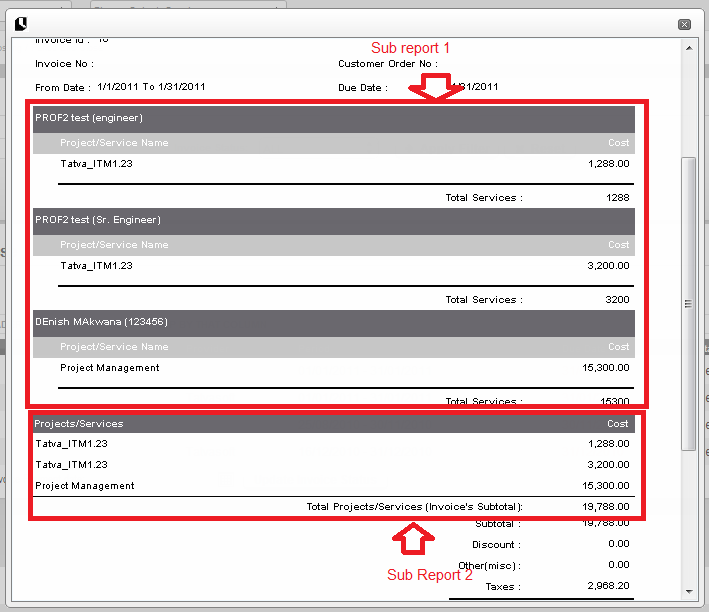The width and height of the screenshot is (709, 612).
Task: Click 'Cost' column header under DEnish MAkwana
Action: (618, 347)
